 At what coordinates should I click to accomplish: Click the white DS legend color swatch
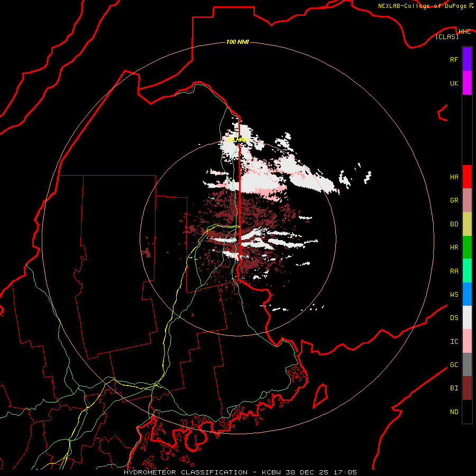(x=467, y=317)
